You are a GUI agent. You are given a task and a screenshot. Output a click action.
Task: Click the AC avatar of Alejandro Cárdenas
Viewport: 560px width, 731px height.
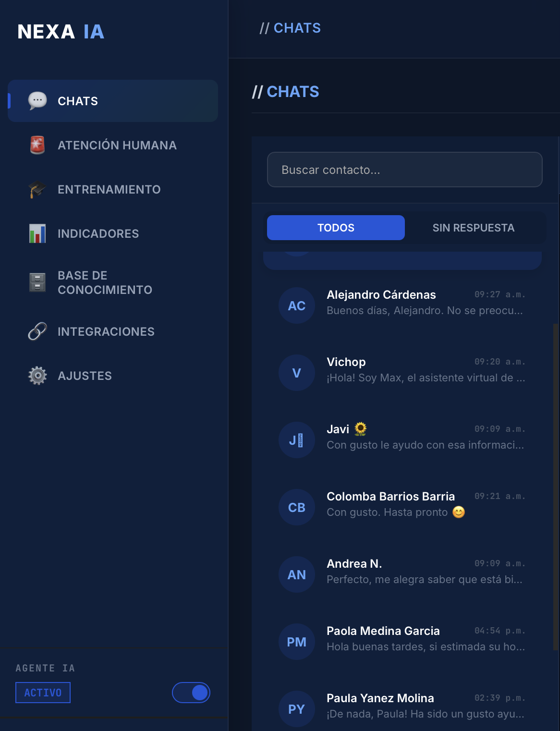[297, 305]
